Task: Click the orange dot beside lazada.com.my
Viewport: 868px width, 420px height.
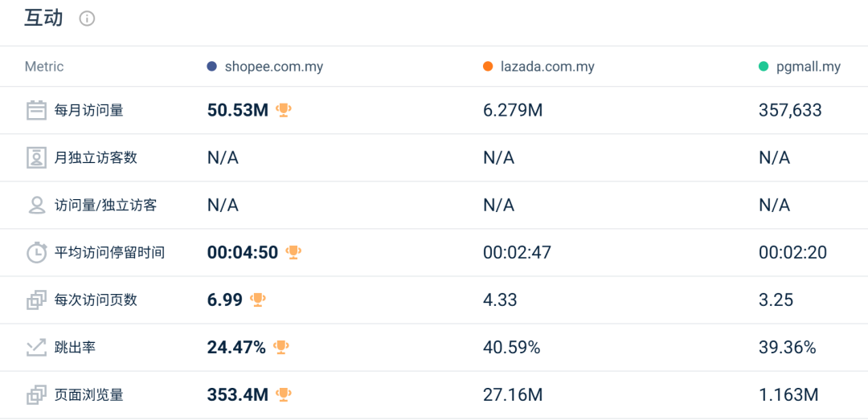Action: 488,67
